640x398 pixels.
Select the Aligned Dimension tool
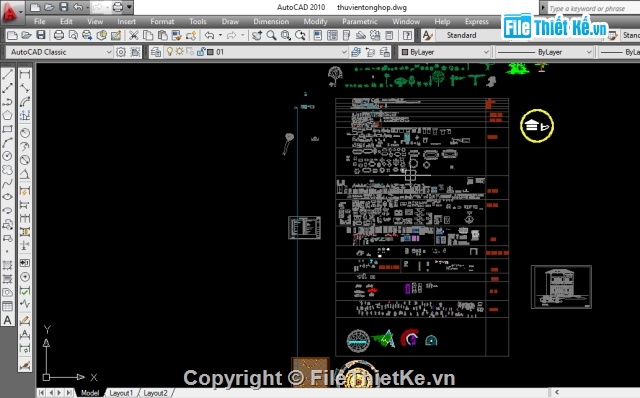[x=25, y=88]
